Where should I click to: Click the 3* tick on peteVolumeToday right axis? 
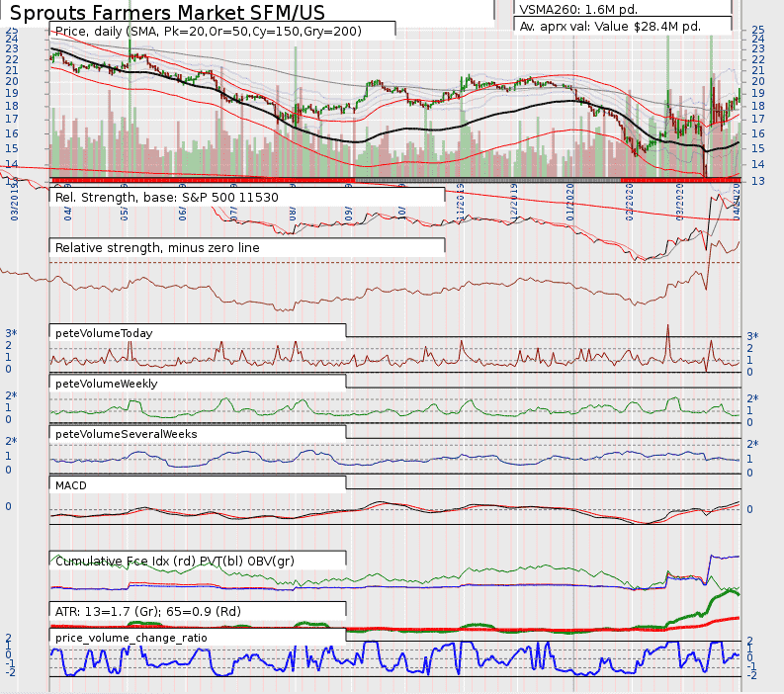coord(752,336)
